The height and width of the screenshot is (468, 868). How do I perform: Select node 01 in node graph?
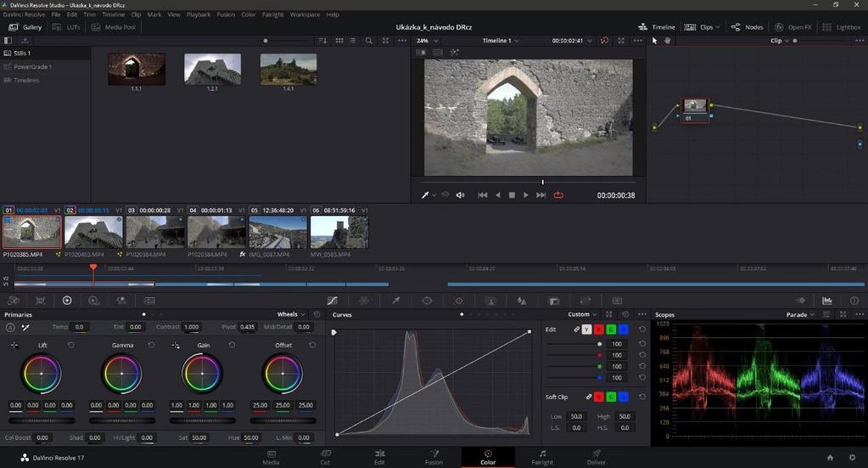(695, 110)
